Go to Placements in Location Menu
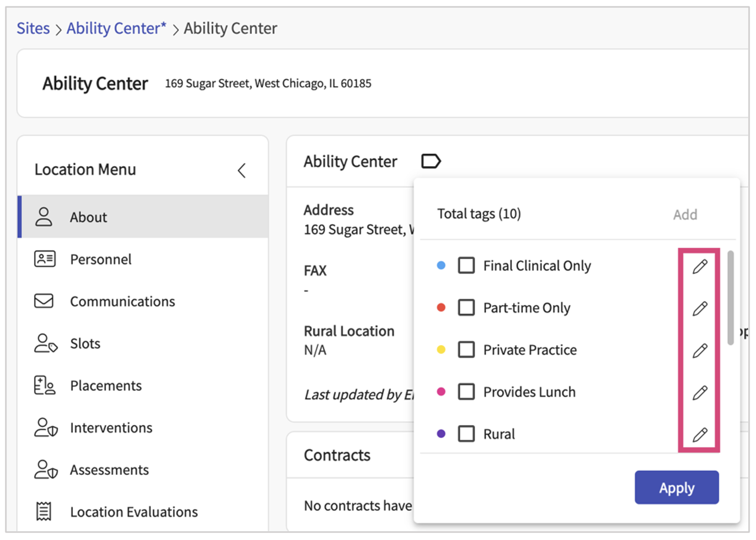The image size is (756, 540). point(106,386)
